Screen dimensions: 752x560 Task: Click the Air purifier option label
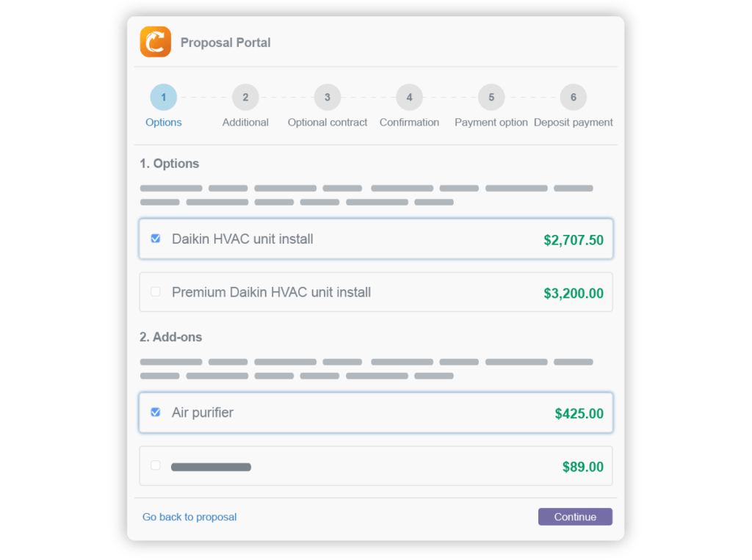[x=203, y=412]
